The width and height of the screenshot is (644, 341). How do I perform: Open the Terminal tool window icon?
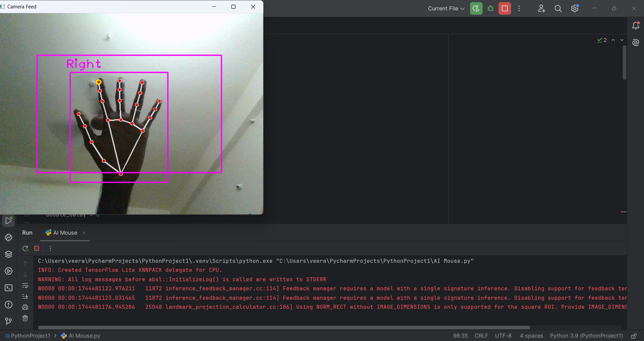8,288
